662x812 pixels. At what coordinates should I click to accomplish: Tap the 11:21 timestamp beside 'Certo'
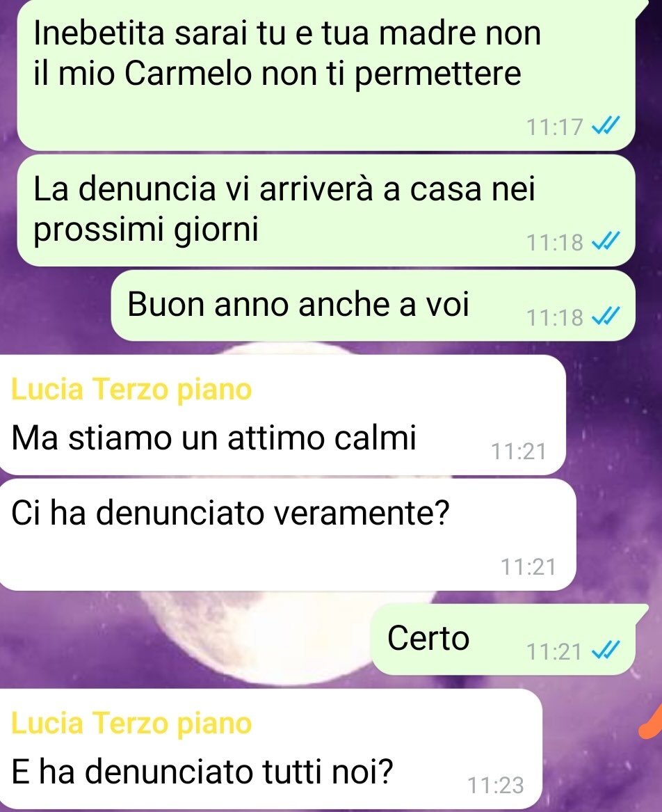pyautogui.click(x=554, y=651)
